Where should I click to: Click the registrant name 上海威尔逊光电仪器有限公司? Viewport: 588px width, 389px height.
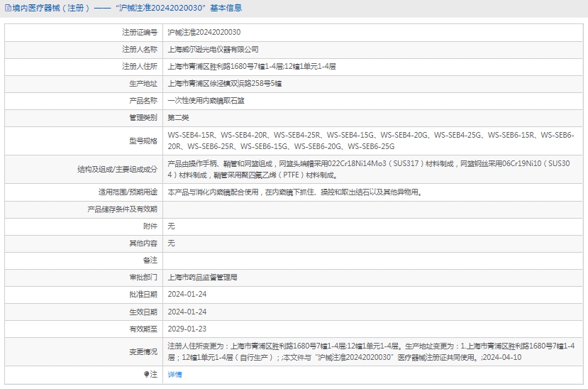pos(213,49)
